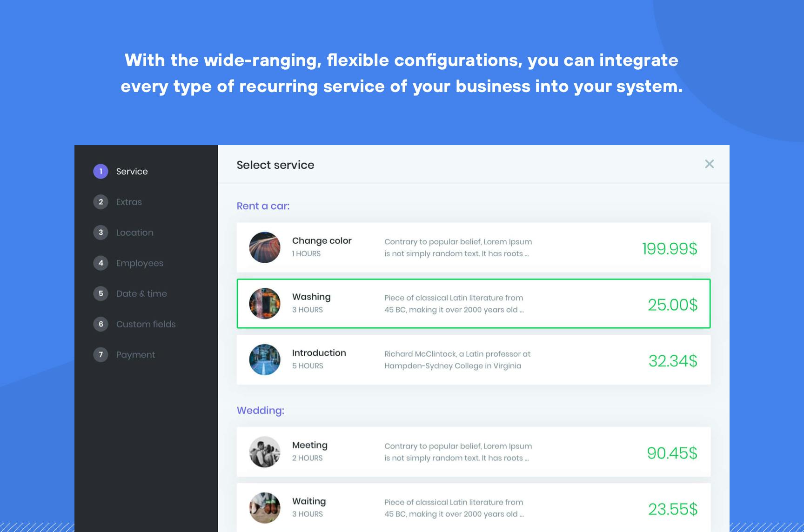This screenshot has width=804, height=532.
Task: Click step number 4 circle
Action: tap(100, 263)
